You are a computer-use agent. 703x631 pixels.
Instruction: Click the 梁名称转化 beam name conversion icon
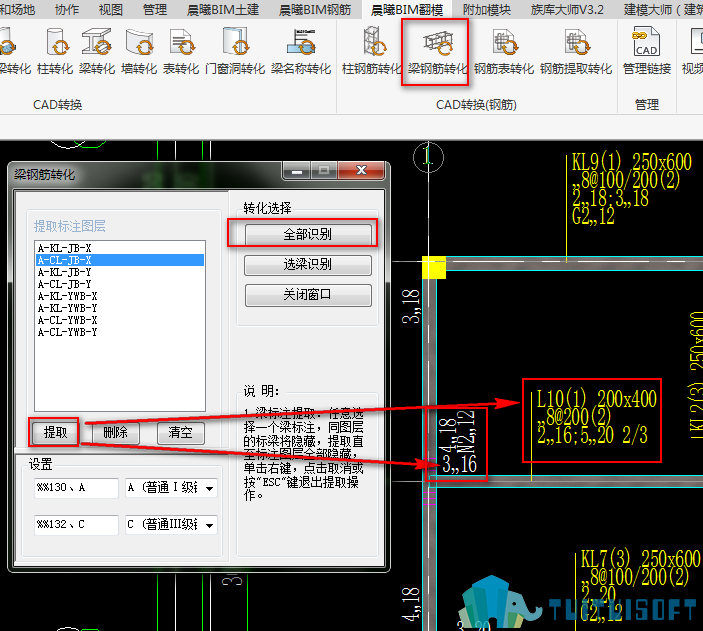300,51
